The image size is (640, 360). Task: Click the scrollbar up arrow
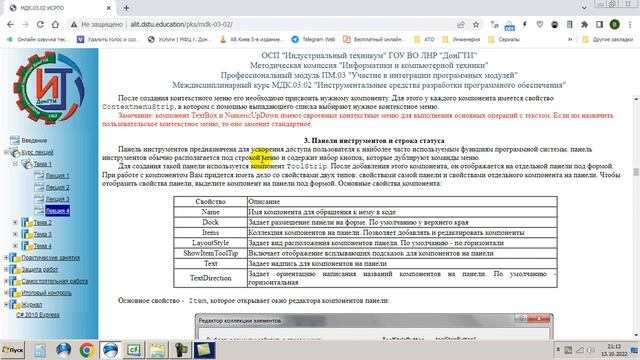[636, 99]
